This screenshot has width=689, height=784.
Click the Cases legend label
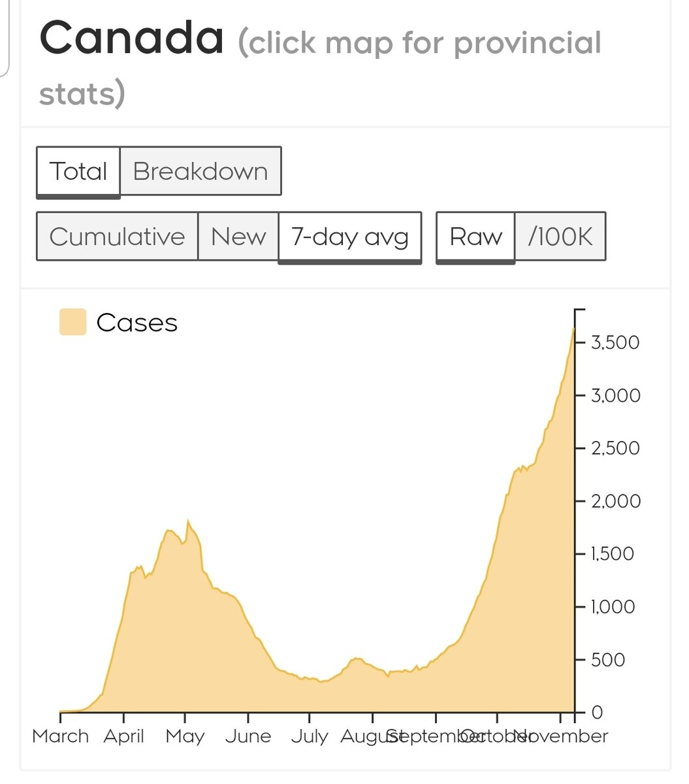136,323
